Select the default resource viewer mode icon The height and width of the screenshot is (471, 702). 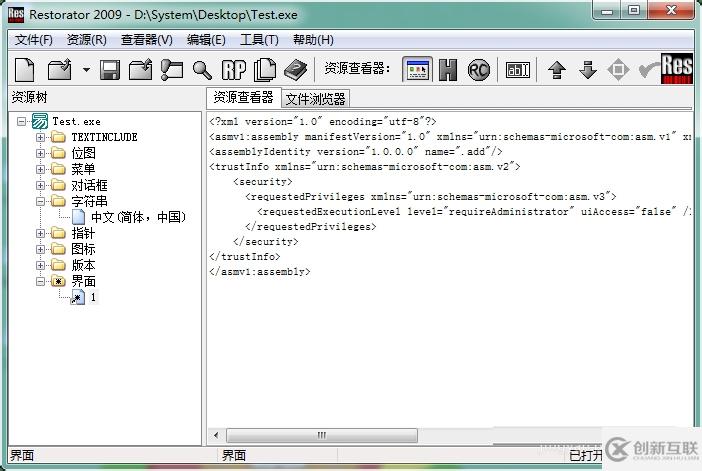417,70
